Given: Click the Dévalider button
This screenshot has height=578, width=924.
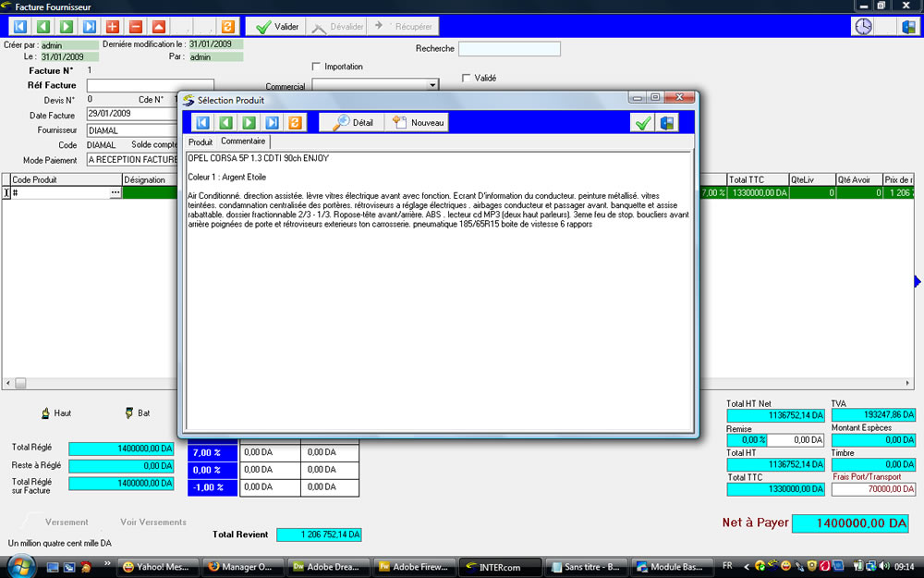Looking at the screenshot, I should [337, 27].
